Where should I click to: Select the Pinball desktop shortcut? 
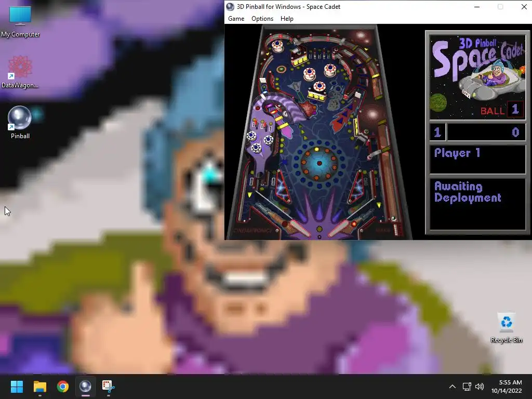pos(20,123)
